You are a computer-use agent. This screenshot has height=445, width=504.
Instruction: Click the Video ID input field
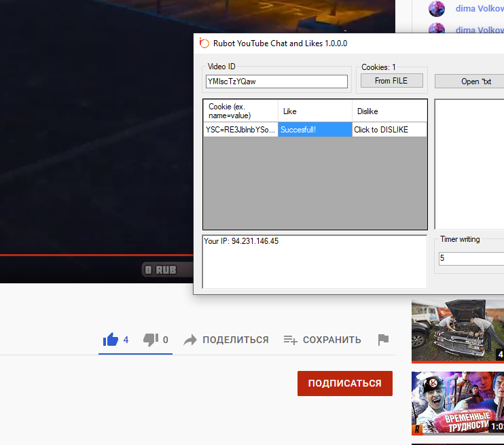coord(276,82)
